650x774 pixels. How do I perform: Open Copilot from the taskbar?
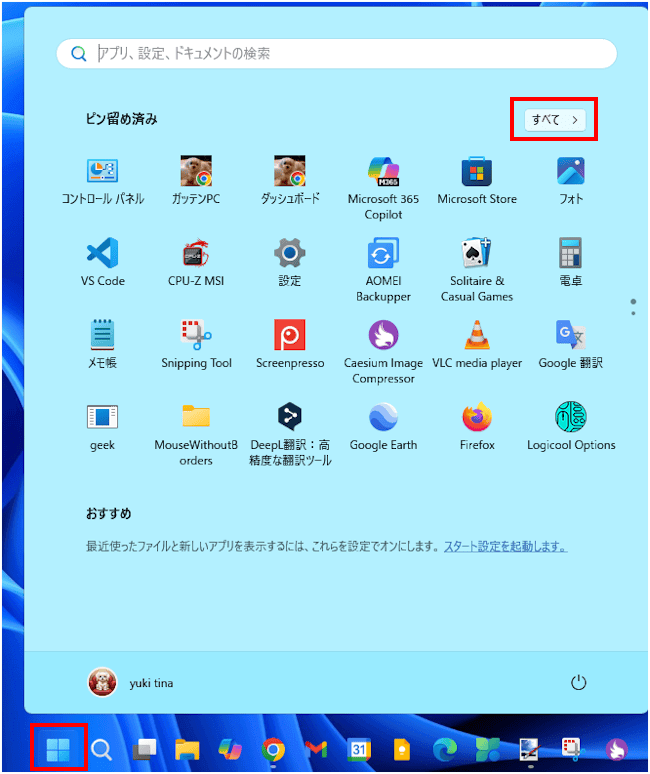click(x=230, y=750)
